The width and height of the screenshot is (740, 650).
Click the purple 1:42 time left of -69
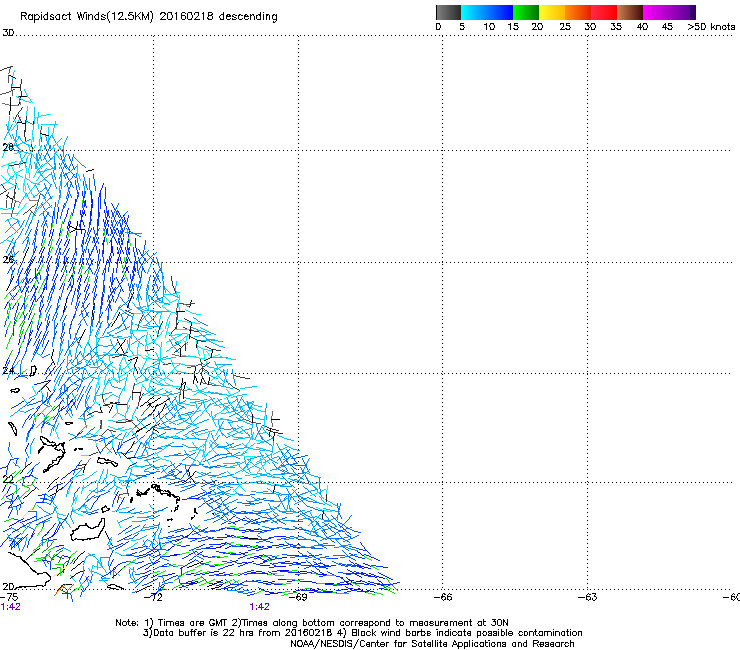pyautogui.click(x=260, y=607)
